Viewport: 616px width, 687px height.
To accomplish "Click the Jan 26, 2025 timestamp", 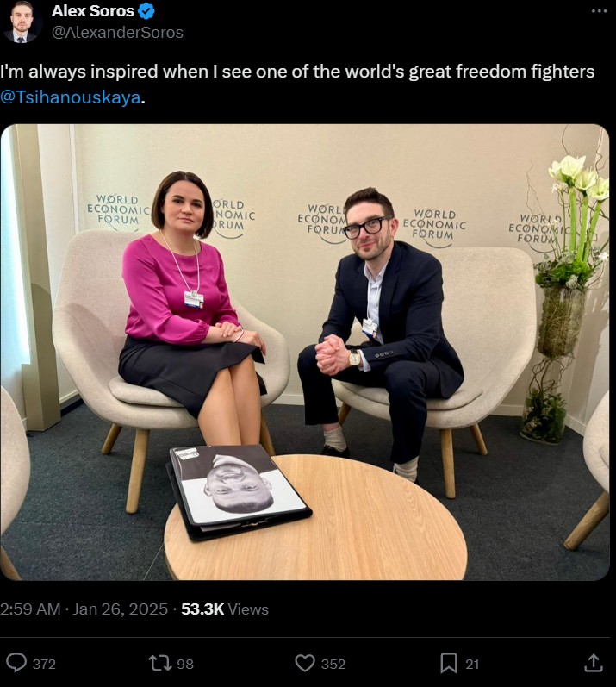I will [x=120, y=609].
